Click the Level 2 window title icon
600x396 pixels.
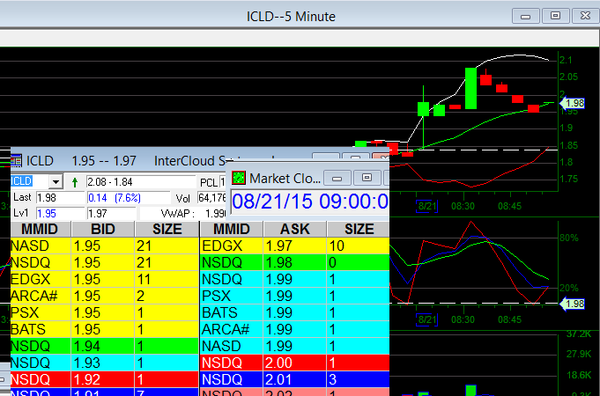coord(16,161)
